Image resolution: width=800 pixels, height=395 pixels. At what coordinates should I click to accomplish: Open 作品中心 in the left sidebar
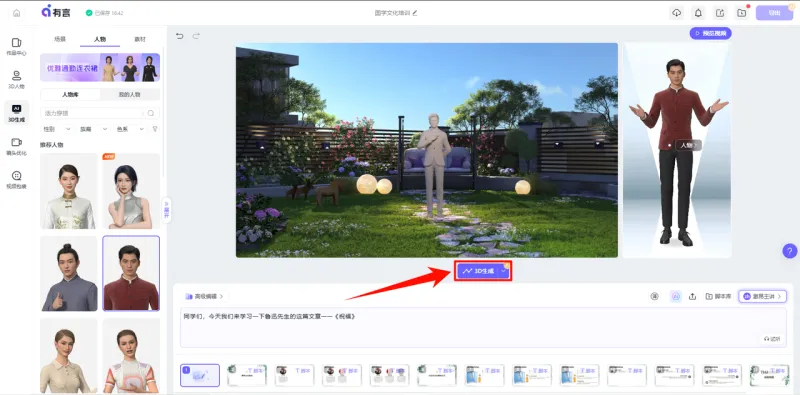(16, 46)
